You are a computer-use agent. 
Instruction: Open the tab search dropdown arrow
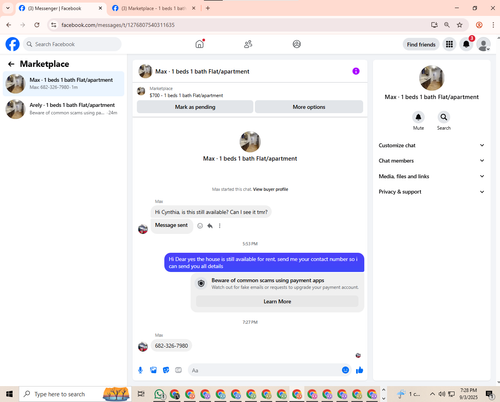tap(8, 8)
